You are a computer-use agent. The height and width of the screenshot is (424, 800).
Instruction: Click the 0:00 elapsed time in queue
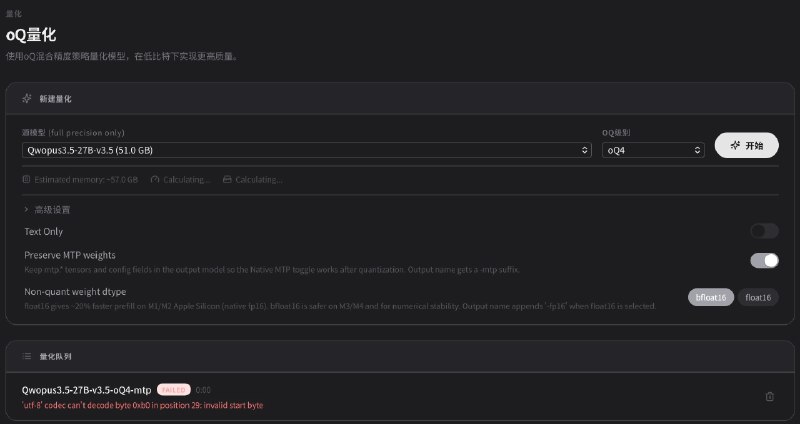tap(203, 390)
